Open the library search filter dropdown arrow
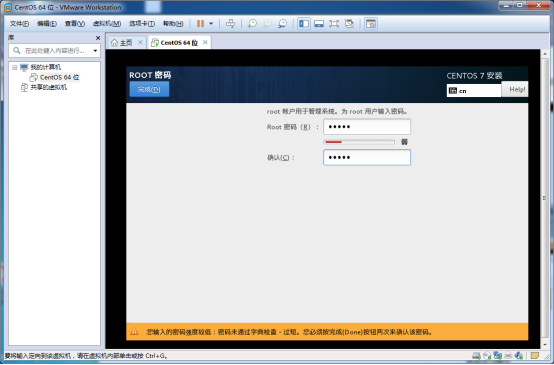This screenshot has height=365, width=554. [95, 51]
